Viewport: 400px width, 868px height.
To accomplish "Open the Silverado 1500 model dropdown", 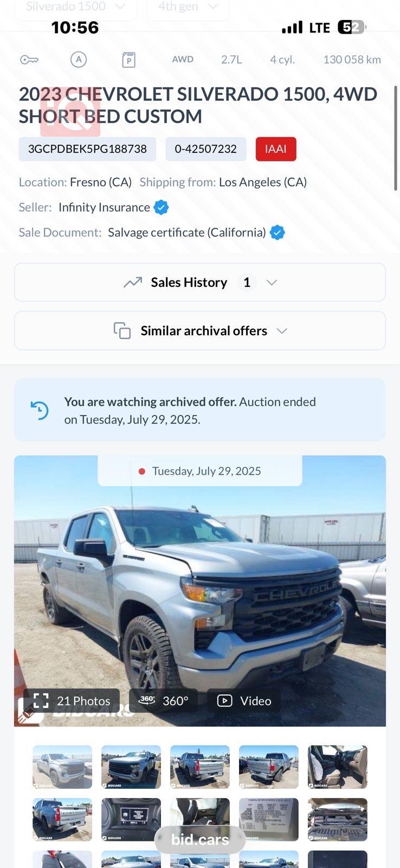I will coord(75,8).
